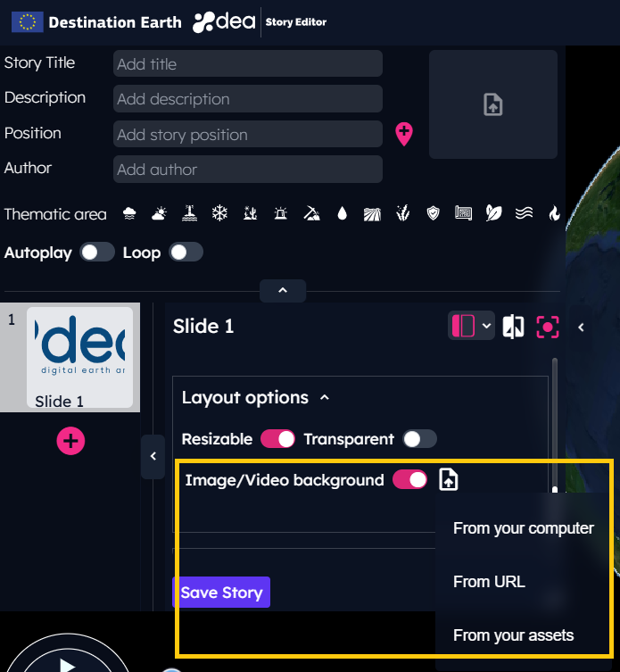Select the Slide 1 thumbnail
This screenshot has height=672, width=620.
[x=79, y=357]
